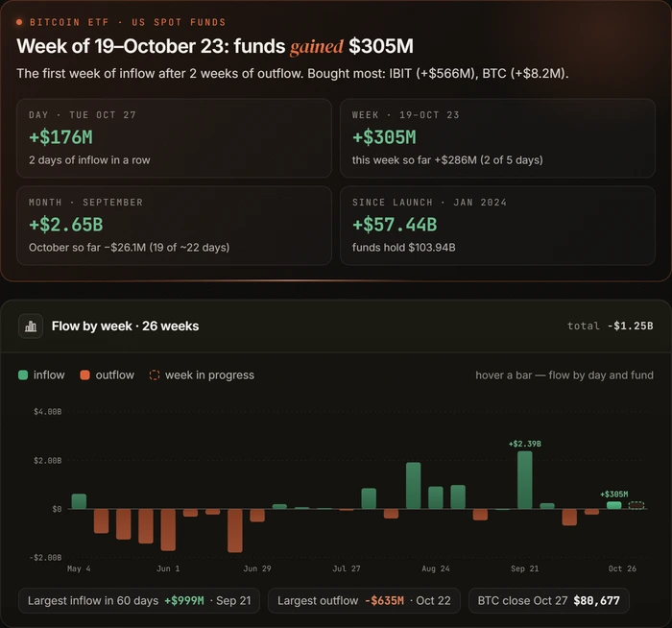Image resolution: width=672 pixels, height=628 pixels.
Task: Click the 'The first week of inflow' subtitle
Action: coord(292,74)
